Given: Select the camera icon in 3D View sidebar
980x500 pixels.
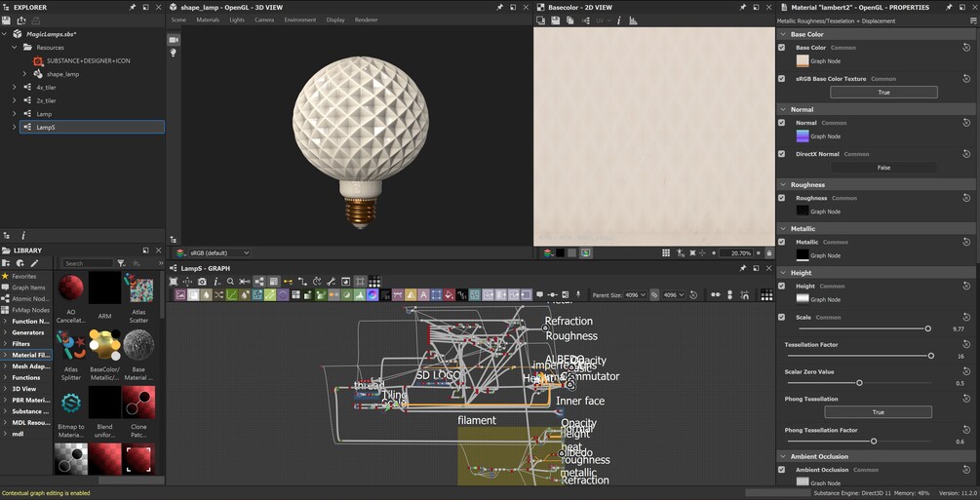Looking at the screenshot, I should (x=174, y=40).
